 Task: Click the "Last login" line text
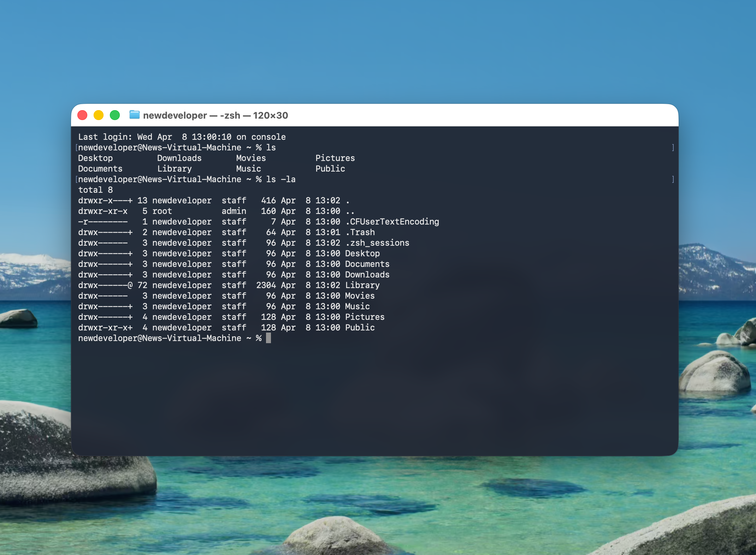(182, 137)
